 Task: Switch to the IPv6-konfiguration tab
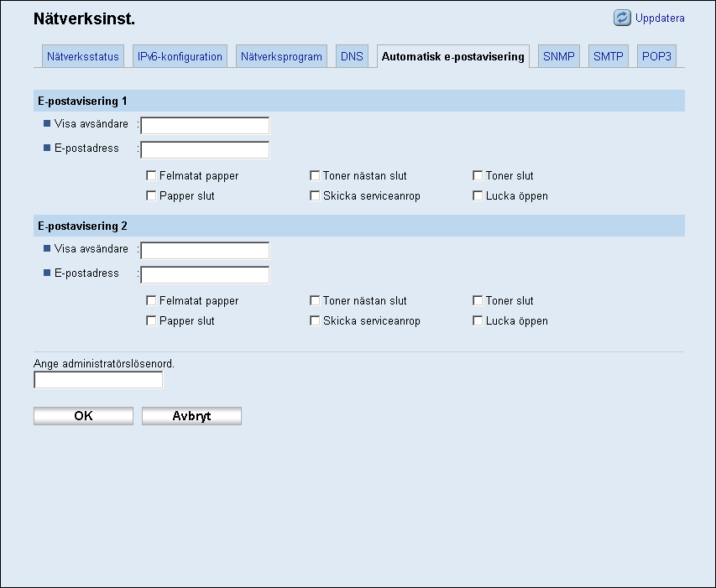(x=180, y=56)
